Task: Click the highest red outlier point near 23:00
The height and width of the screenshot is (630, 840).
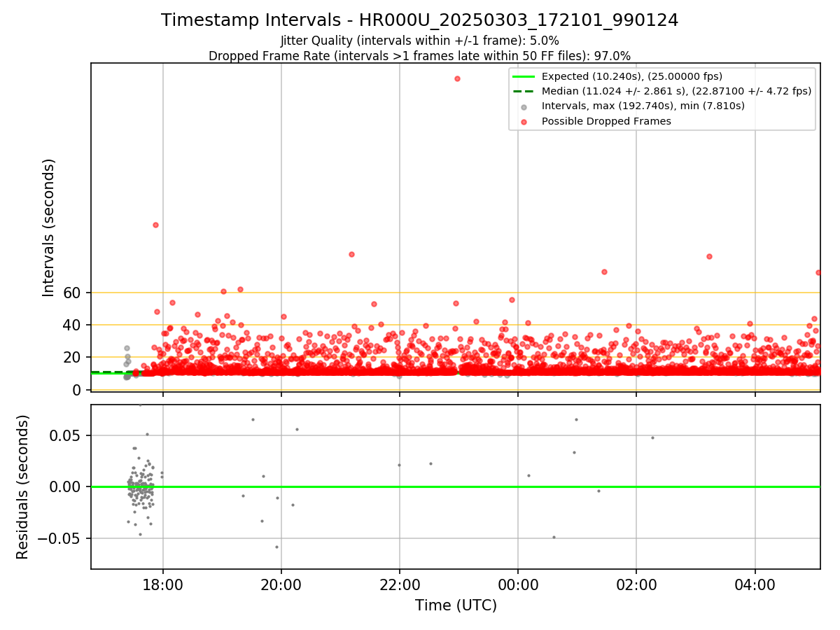Action: (457, 78)
